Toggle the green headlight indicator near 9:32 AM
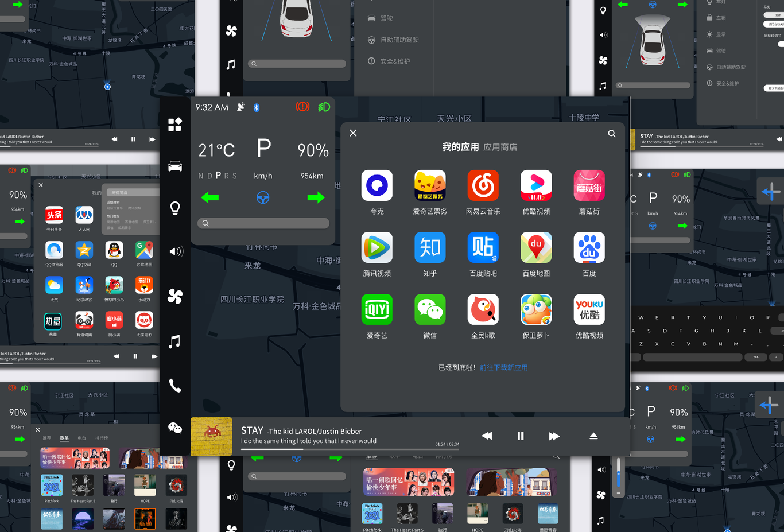Viewport: 784px width, 532px height. (x=324, y=107)
